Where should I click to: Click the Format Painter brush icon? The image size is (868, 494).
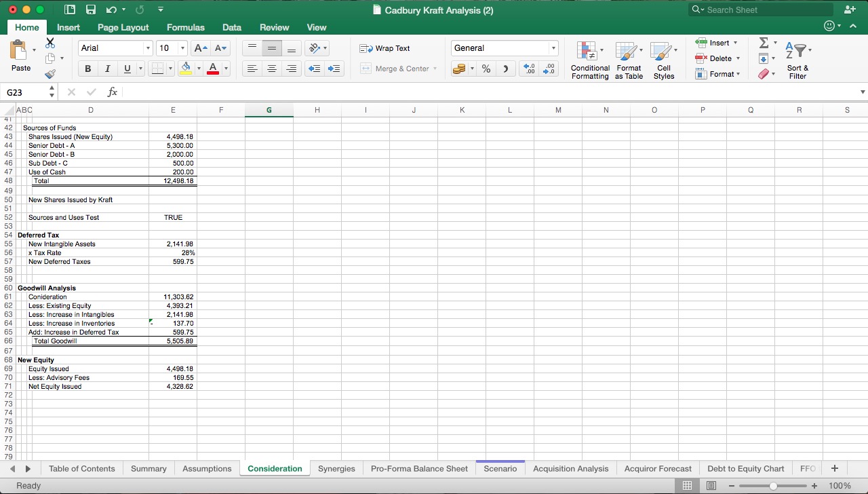pyautogui.click(x=50, y=75)
